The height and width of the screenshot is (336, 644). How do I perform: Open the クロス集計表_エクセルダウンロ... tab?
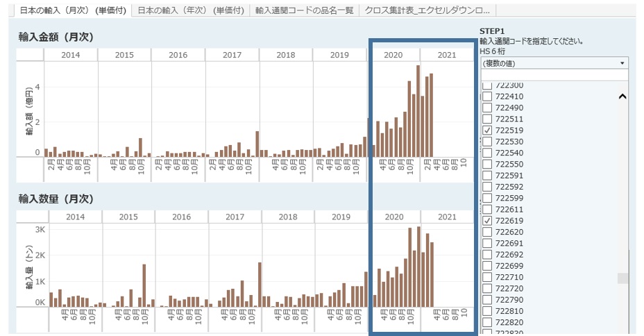[x=427, y=10]
